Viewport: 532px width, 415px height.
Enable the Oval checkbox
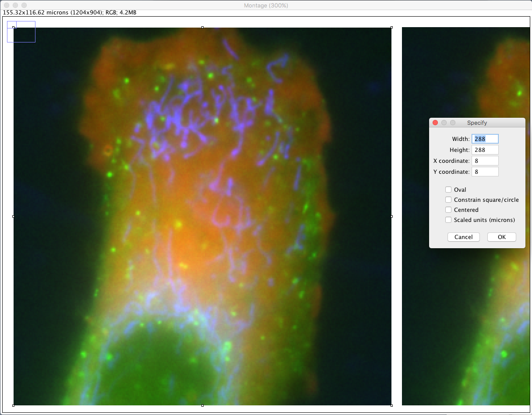(x=448, y=190)
